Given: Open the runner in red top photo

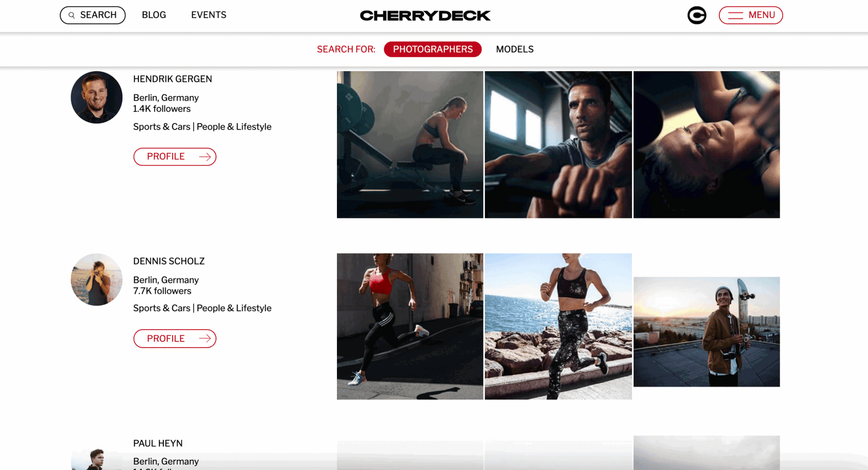Looking at the screenshot, I should pyautogui.click(x=410, y=326).
